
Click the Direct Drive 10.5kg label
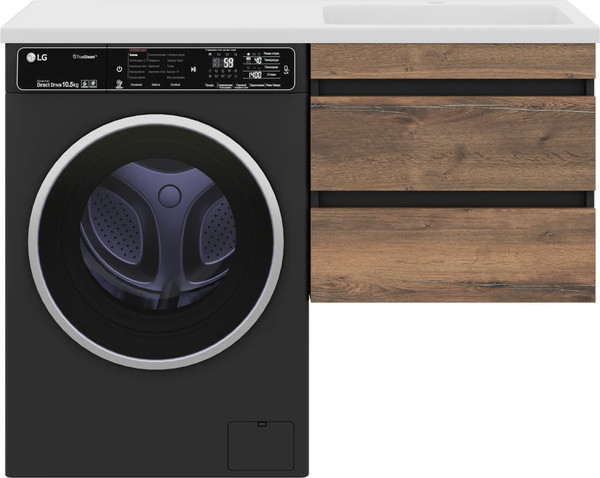pyautogui.click(x=58, y=85)
